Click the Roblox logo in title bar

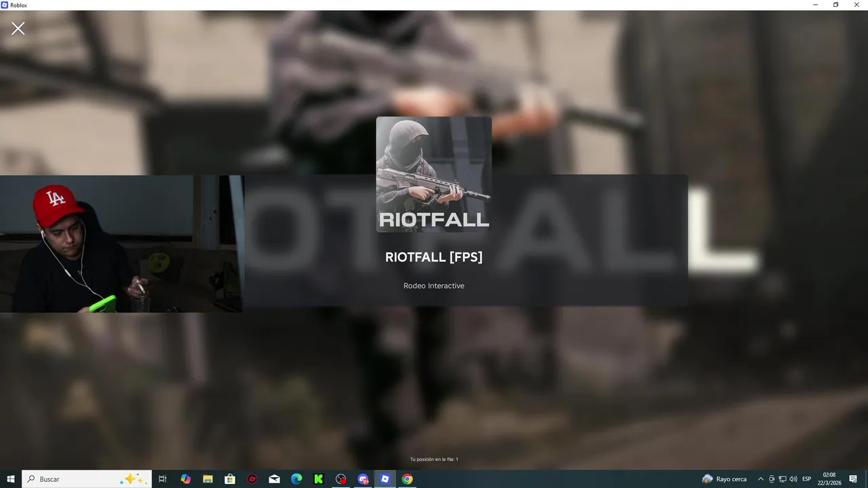point(5,5)
